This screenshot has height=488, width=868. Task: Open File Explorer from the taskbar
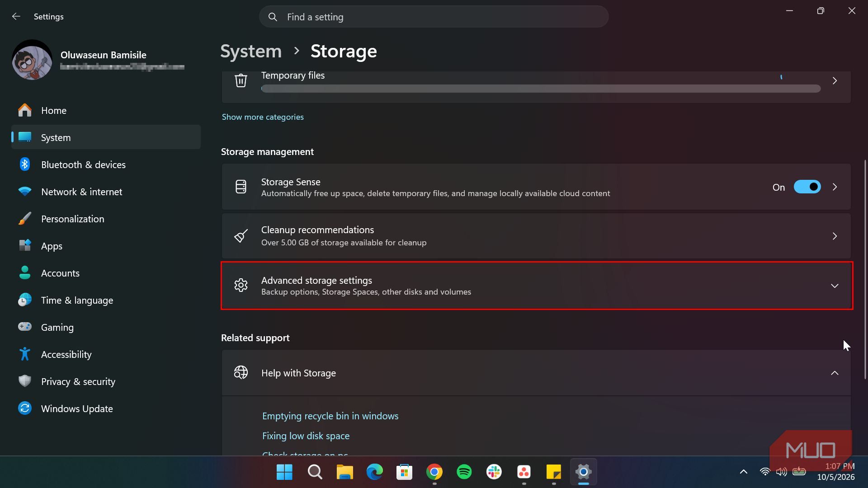[344, 472]
